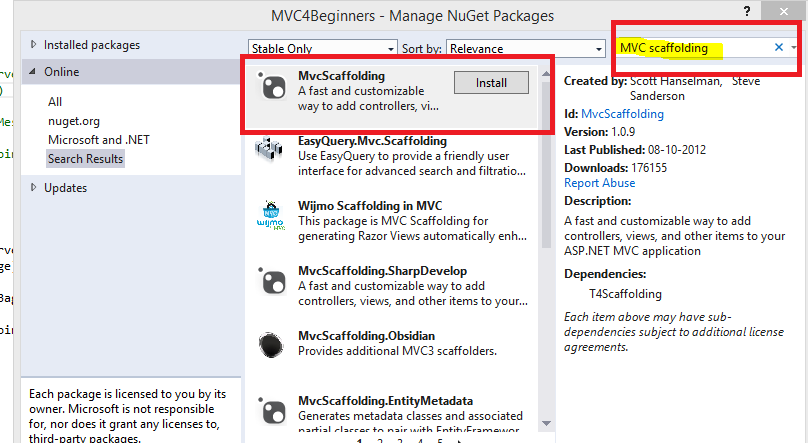
Task: Expand the Installed packages section
Action: click(35, 45)
